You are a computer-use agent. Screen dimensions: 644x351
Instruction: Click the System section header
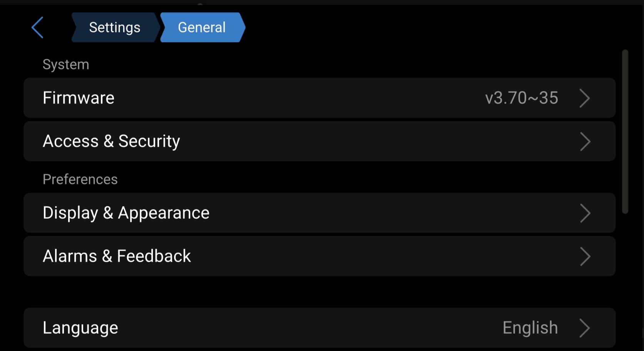coord(66,64)
